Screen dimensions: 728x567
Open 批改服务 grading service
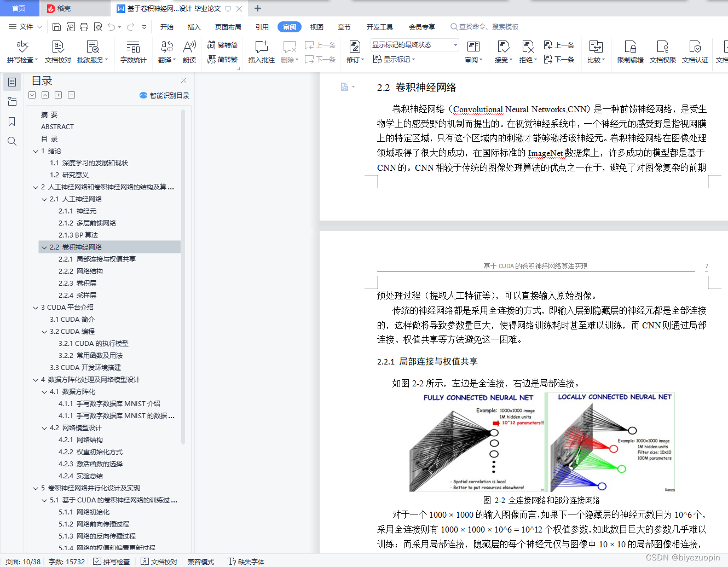coord(93,52)
